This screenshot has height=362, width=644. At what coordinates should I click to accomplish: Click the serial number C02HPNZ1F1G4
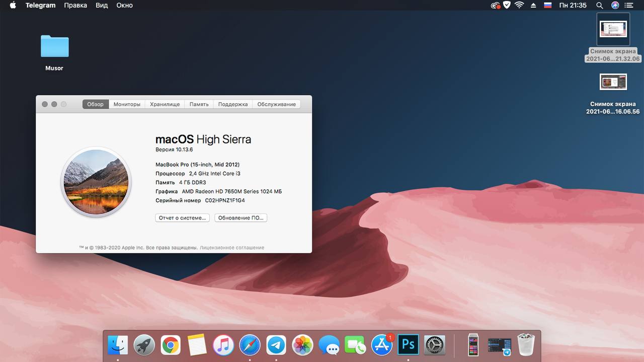click(x=225, y=200)
